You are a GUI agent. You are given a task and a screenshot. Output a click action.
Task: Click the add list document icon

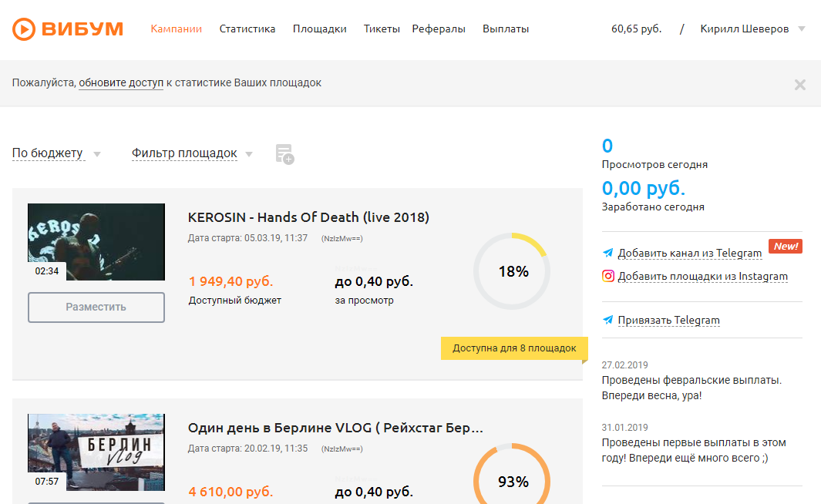[284, 154]
